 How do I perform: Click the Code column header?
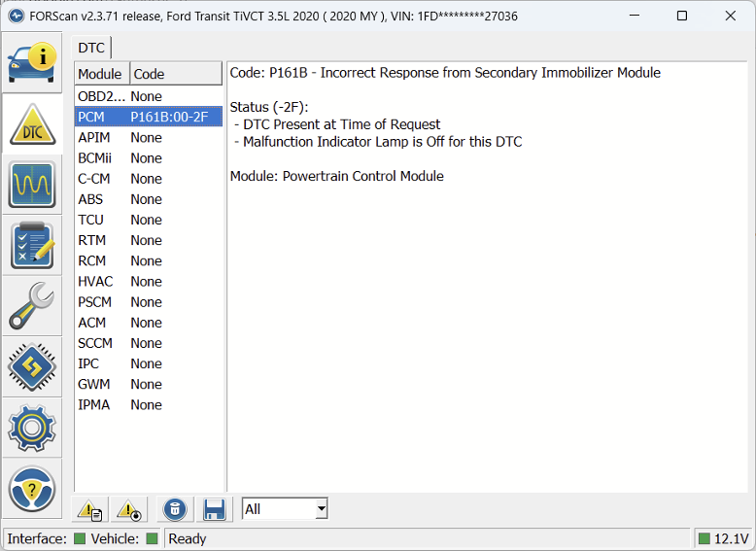176,74
